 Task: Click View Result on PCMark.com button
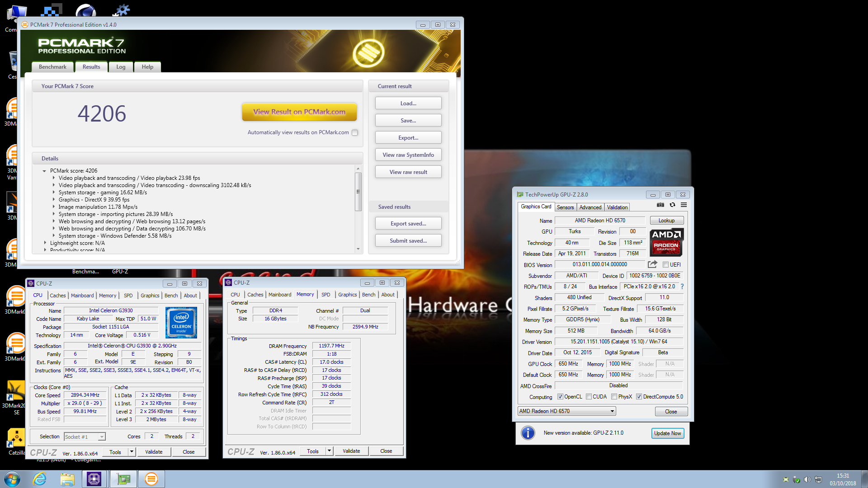coord(299,112)
